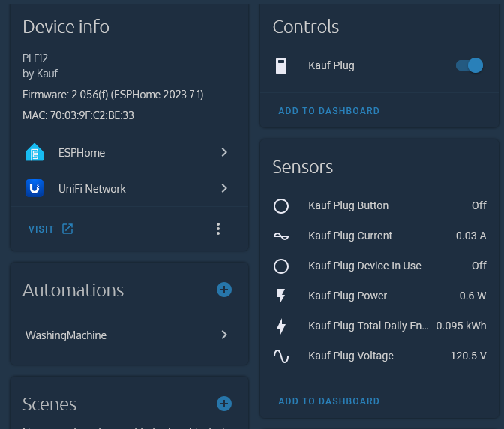Open the Kauf Plug Button sensor row

(348, 205)
